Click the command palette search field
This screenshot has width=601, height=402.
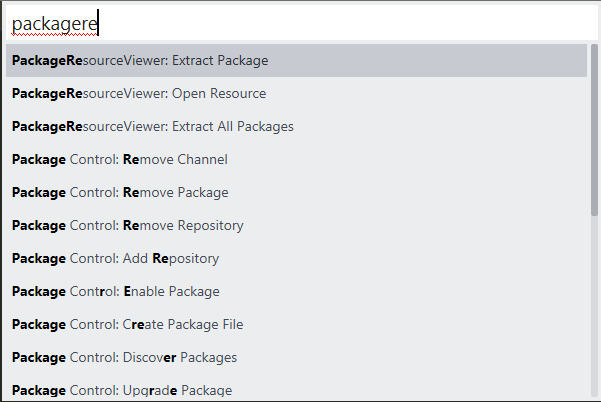[x=300, y=22]
